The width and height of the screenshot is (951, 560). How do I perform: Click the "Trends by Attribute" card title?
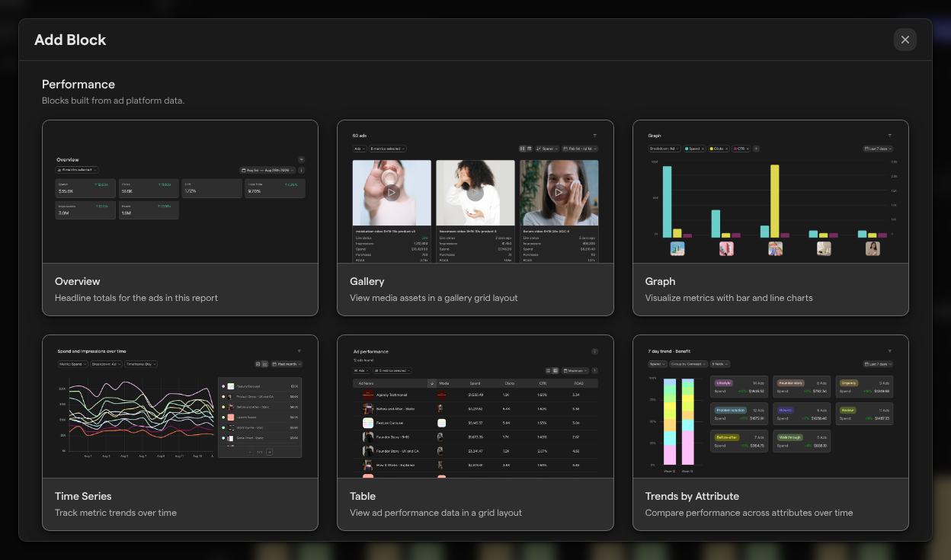point(693,496)
